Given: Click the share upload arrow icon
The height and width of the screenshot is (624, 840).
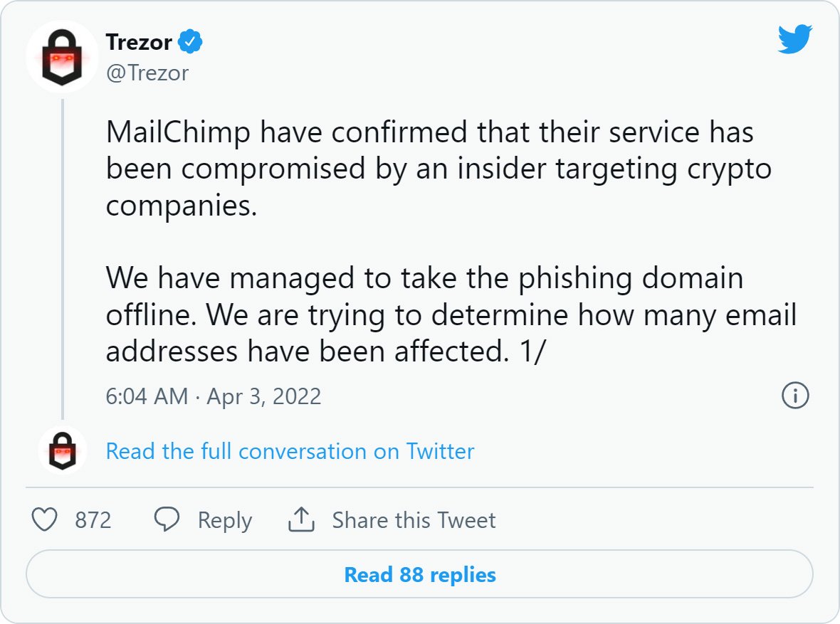Looking at the screenshot, I should click(x=301, y=520).
